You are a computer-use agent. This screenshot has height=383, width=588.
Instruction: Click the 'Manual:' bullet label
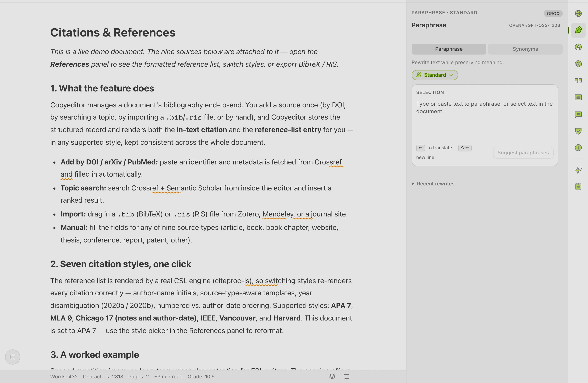74,228
